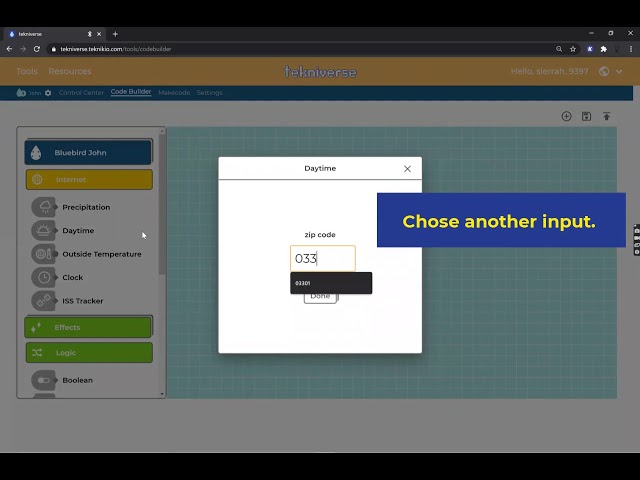The height and width of the screenshot is (480, 640).
Task: Click the language globe icon
Action: click(604, 71)
